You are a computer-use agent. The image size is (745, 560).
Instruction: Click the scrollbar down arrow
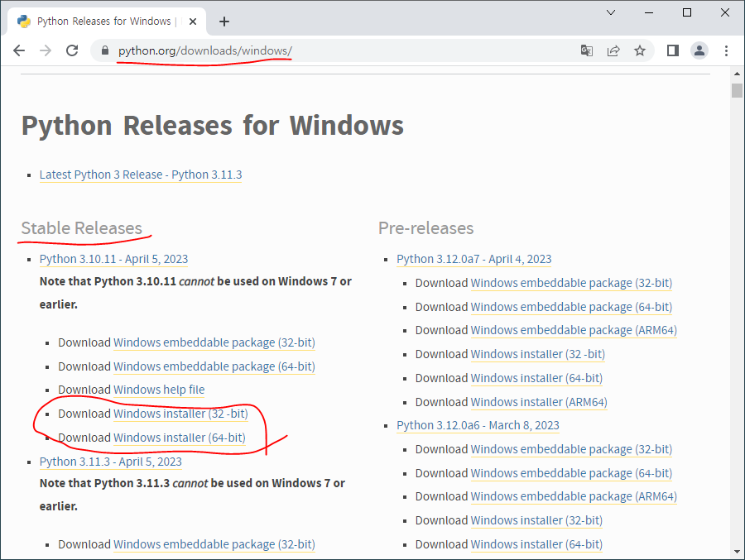click(737, 552)
